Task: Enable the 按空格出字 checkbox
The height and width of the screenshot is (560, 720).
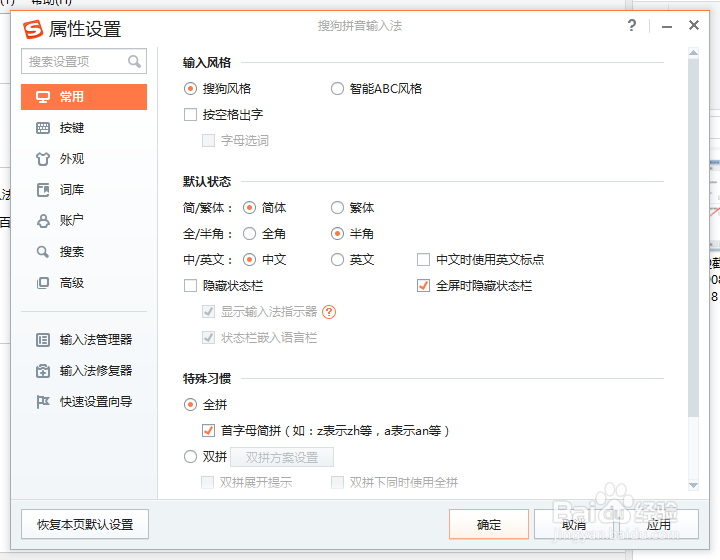Action: click(191, 115)
